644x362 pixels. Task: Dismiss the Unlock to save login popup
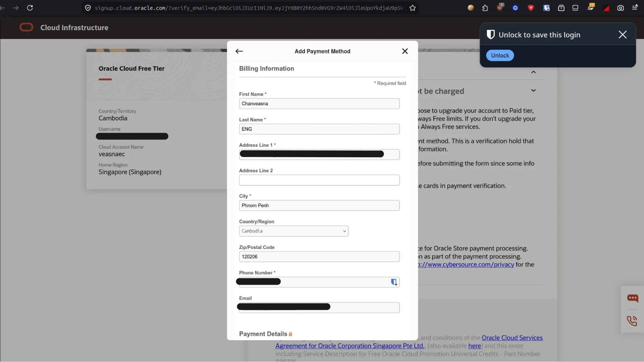click(x=622, y=34)
